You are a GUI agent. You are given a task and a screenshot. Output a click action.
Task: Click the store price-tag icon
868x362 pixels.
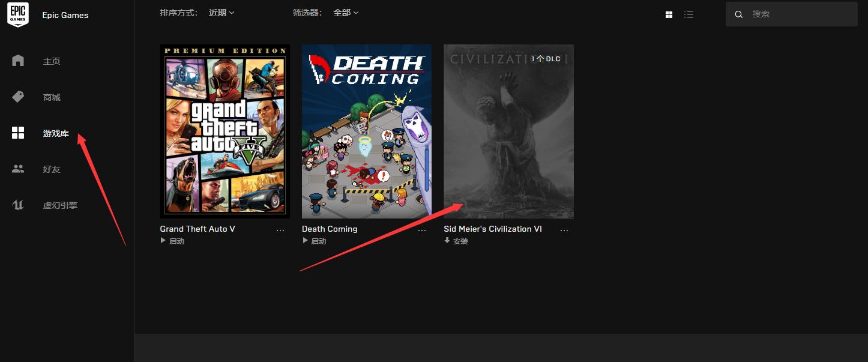(x=18, y=97)
